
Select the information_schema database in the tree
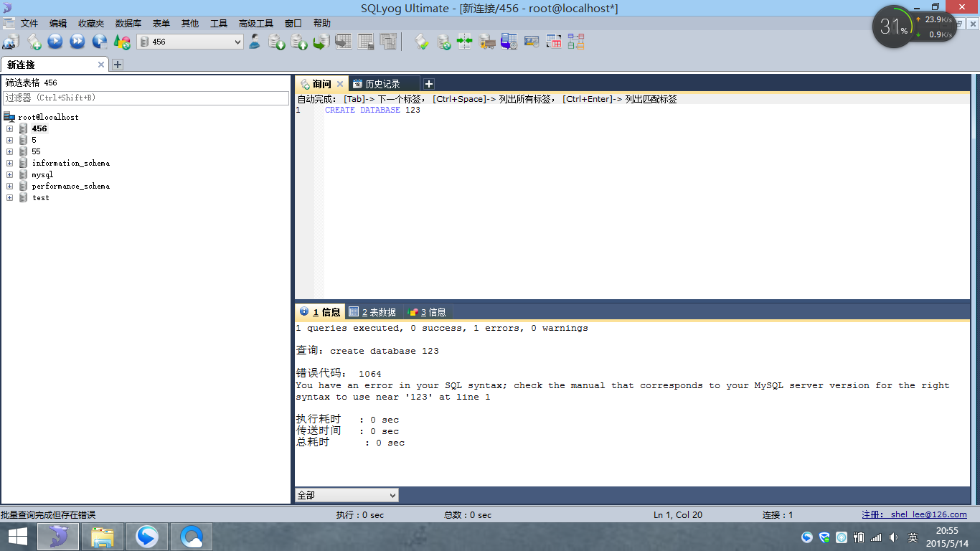point(71,163)
